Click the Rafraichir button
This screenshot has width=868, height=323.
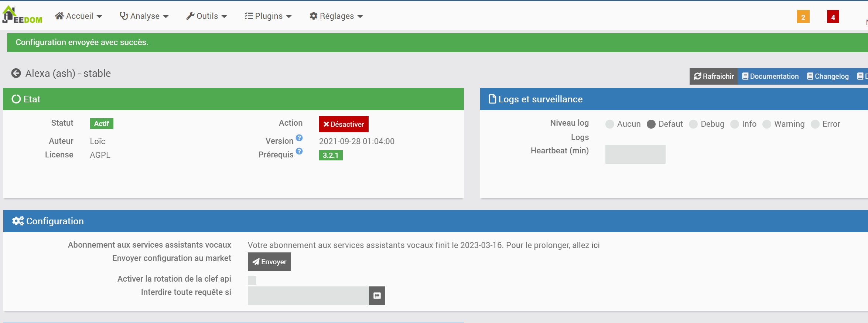tap(714, 76)
